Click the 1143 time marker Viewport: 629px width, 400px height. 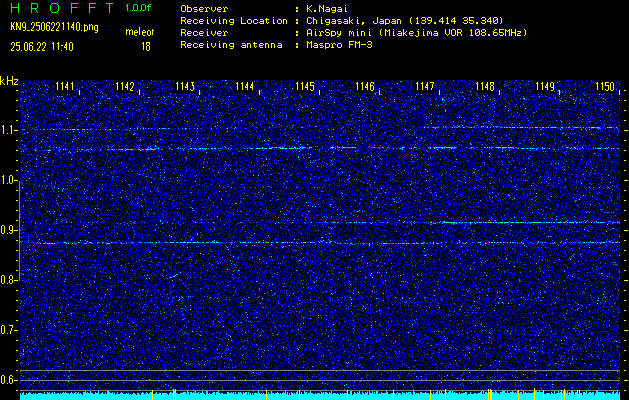(185, 86)
